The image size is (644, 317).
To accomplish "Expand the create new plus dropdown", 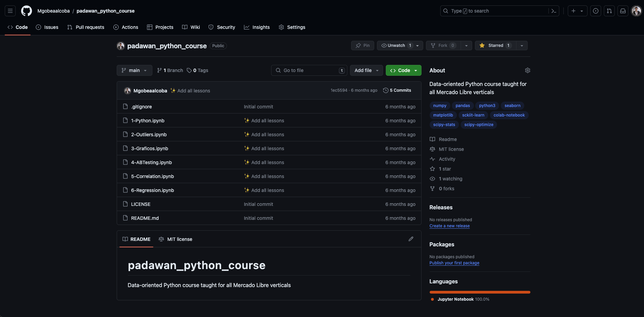I will (x=577, y=11).
